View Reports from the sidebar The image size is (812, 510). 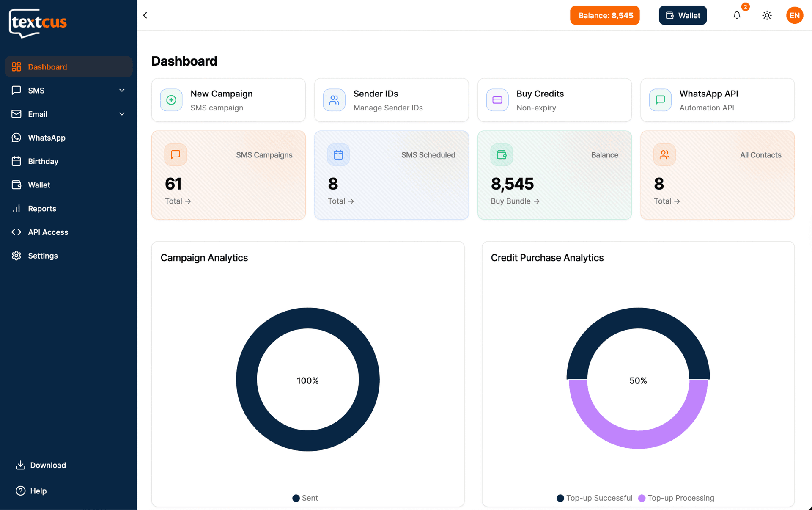(x=42, y=208)
